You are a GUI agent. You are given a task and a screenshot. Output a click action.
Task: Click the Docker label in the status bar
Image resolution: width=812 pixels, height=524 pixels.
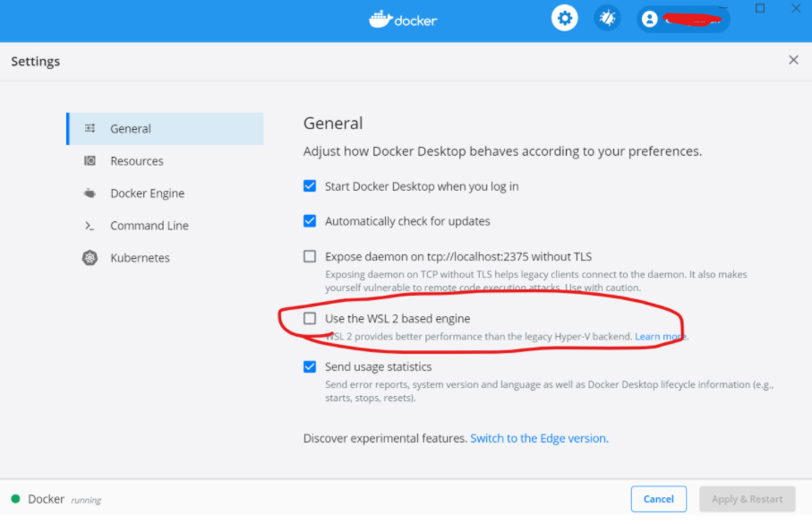coord(46,499)
